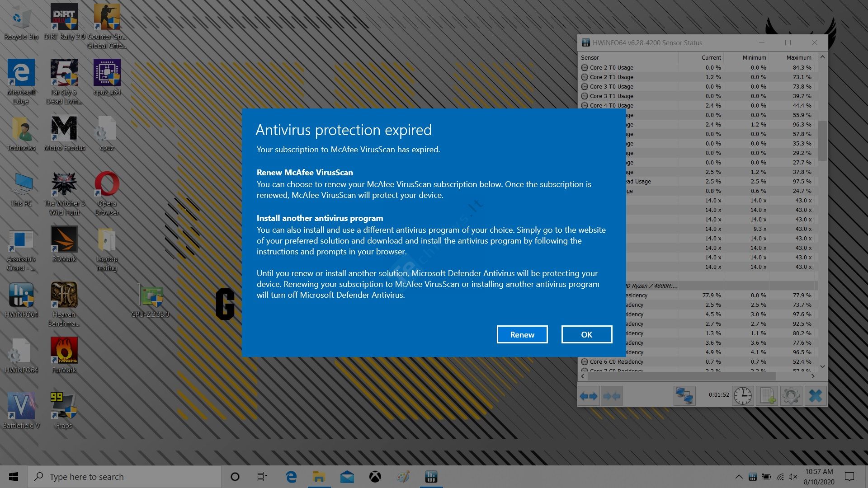Select the Heaven Benchmark desktop shortcut
The height and width of the screenshot is (488, 868).
click(x=64, y=305)
